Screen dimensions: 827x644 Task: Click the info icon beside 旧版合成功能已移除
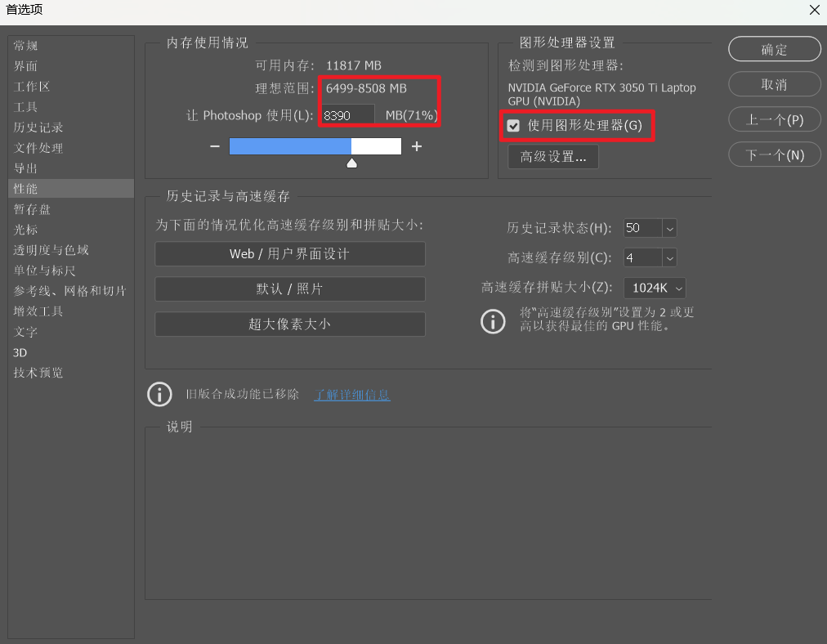point(160,395)
